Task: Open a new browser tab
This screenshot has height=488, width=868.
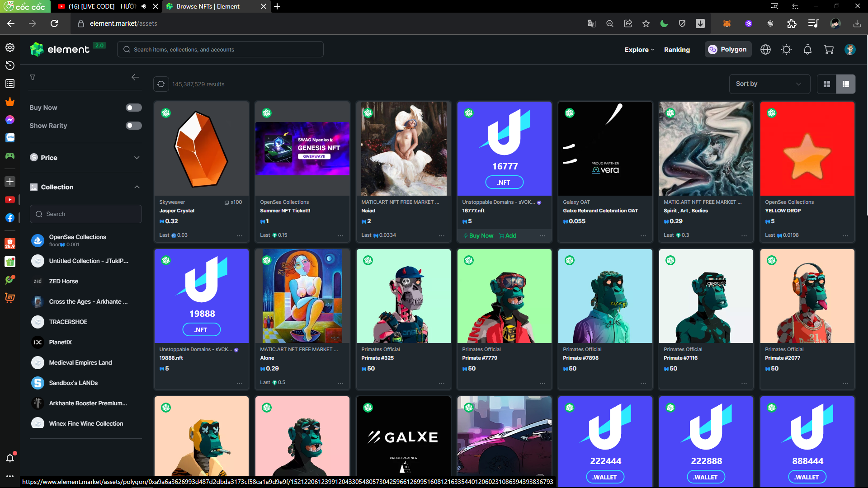Action: (x=277, y=6)
